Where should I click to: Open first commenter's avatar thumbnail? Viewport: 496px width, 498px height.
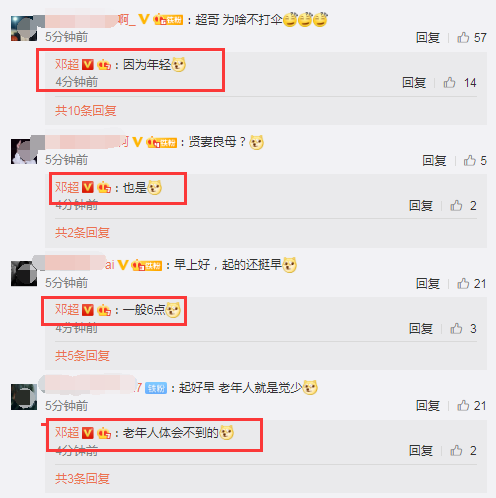[24, 28]
